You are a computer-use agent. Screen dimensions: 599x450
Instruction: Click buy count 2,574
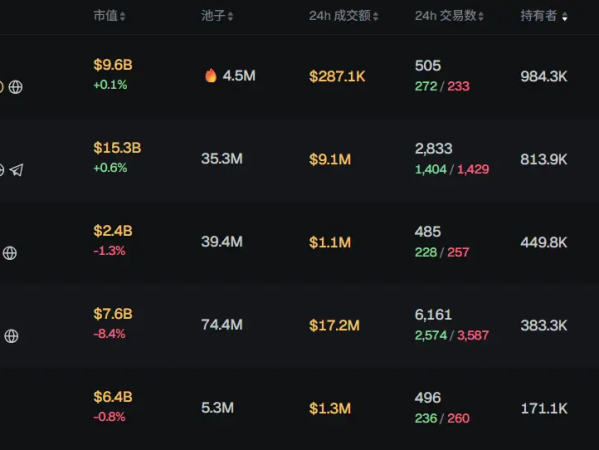coord(431,335)
